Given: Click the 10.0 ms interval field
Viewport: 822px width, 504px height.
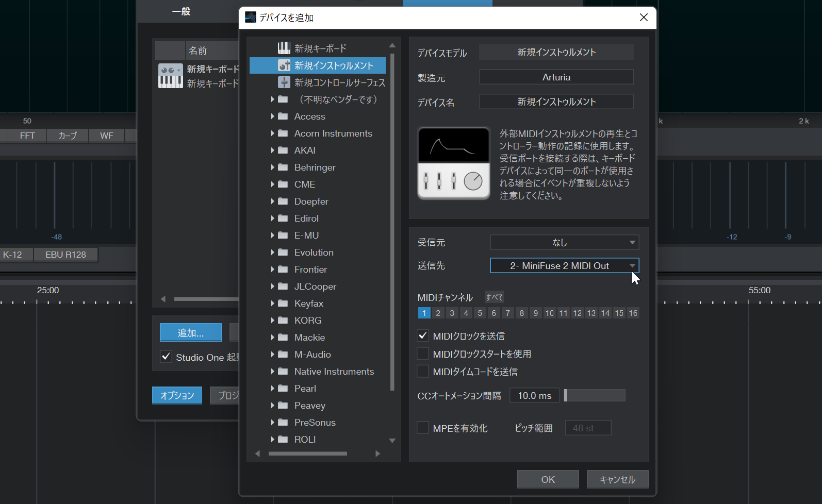Looking at the screenshot, I should (x=535, y=395).
